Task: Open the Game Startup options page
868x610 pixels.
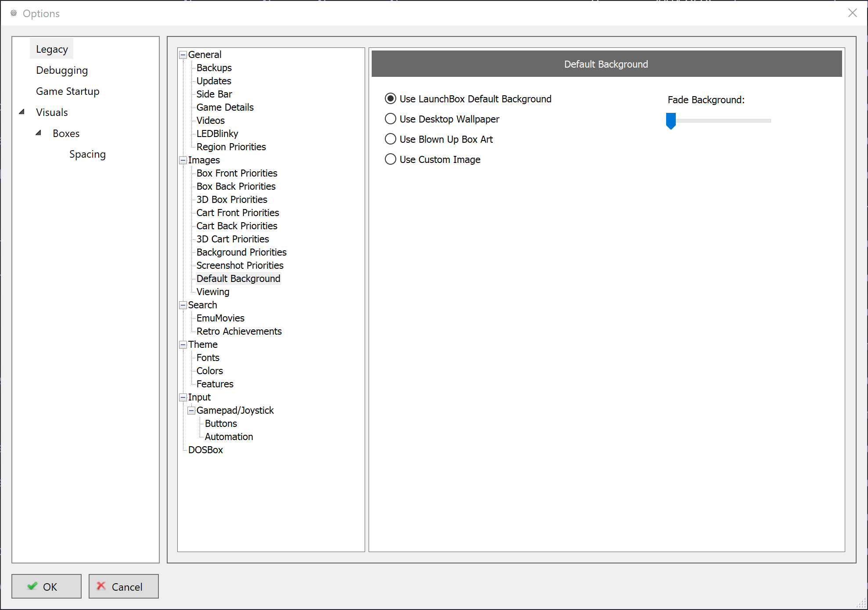Action: tap(68, 91)
